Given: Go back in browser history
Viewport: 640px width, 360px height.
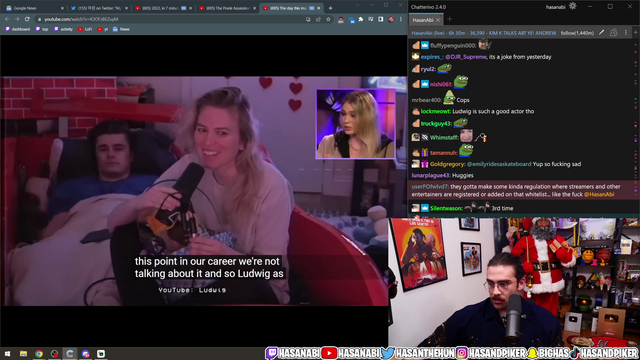Looking at the screenshot, I should point(7,19).
